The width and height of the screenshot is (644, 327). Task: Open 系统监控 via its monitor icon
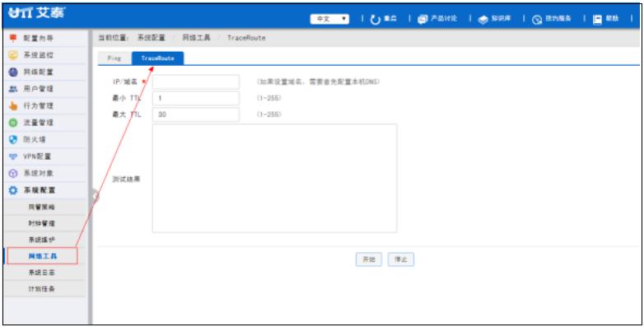tap(13, 55)
